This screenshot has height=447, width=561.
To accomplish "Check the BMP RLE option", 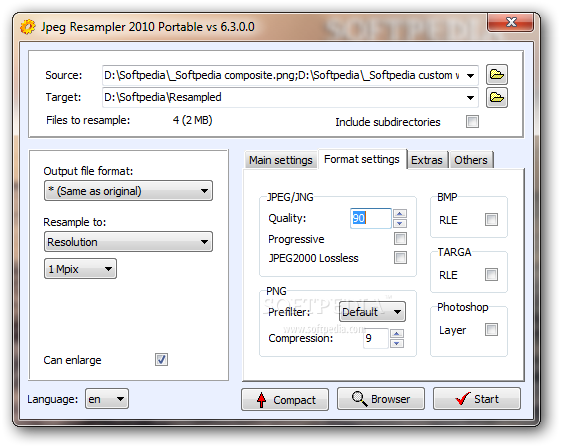I will point(491,219).
